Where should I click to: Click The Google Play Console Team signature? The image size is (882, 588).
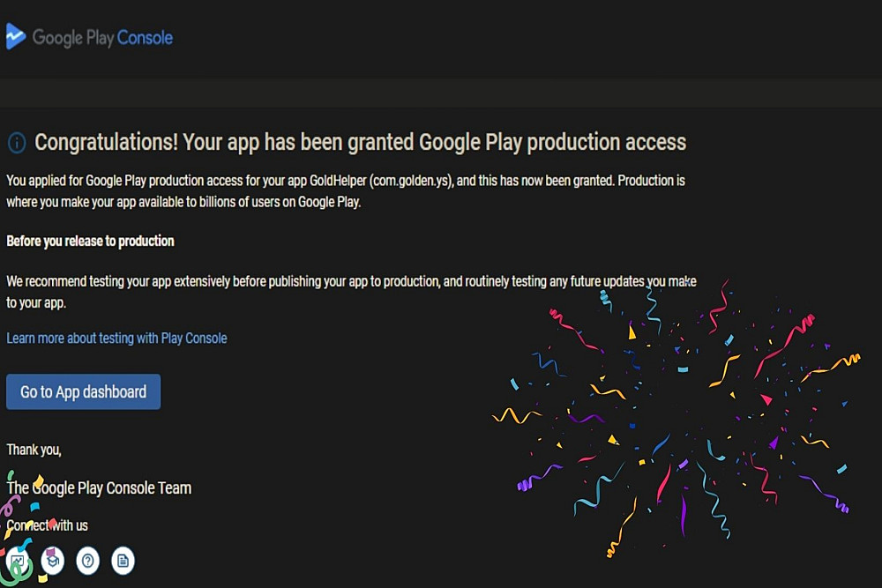pos(99,488)
